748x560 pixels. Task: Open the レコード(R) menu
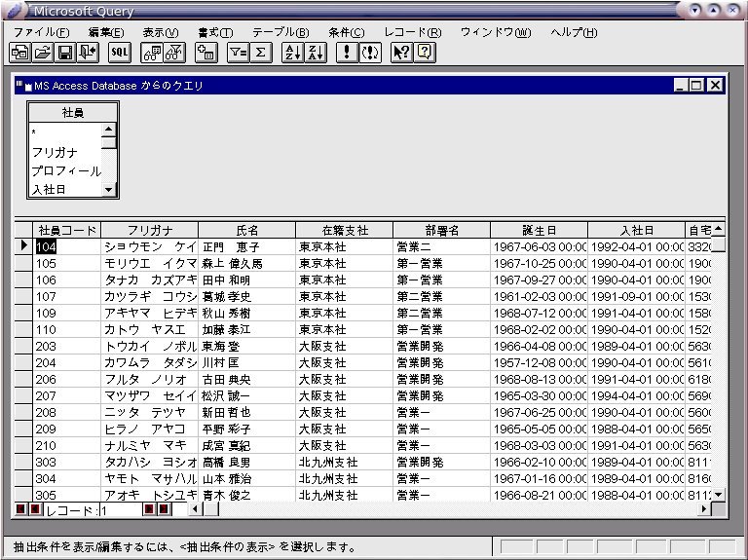coord(413,32)
